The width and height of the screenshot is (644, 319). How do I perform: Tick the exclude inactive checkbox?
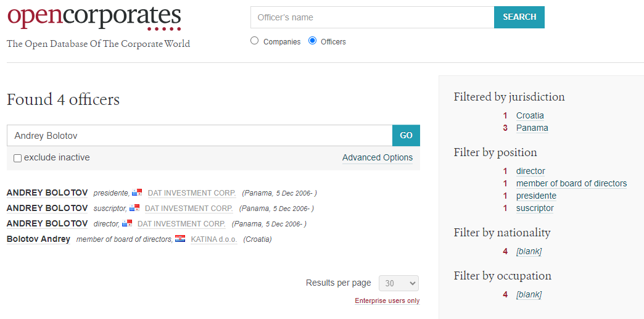(x=18, y=159)
